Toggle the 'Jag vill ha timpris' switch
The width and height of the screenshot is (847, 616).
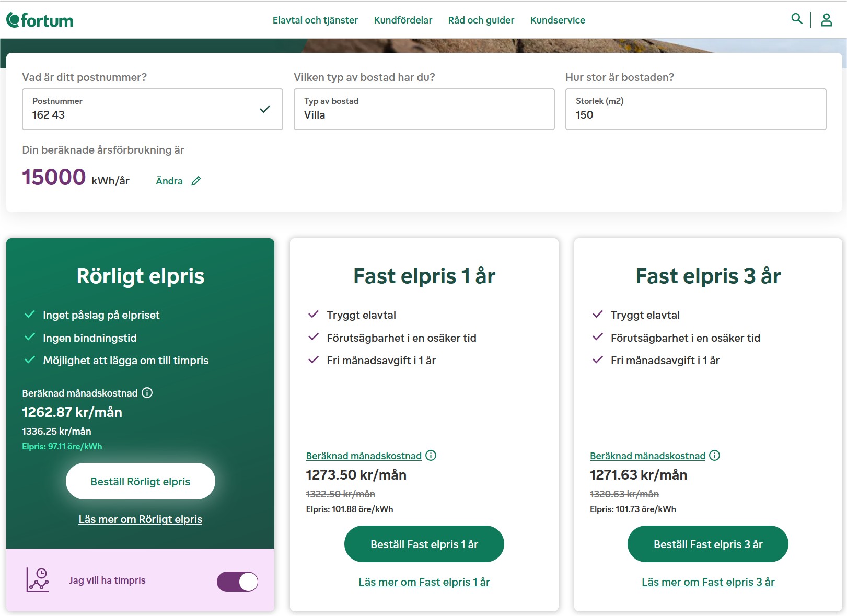pyautogui.click(x=238, y=582)
